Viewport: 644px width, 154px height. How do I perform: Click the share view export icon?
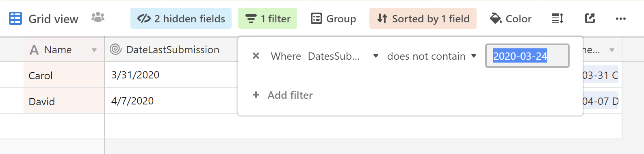pos(590,18)
